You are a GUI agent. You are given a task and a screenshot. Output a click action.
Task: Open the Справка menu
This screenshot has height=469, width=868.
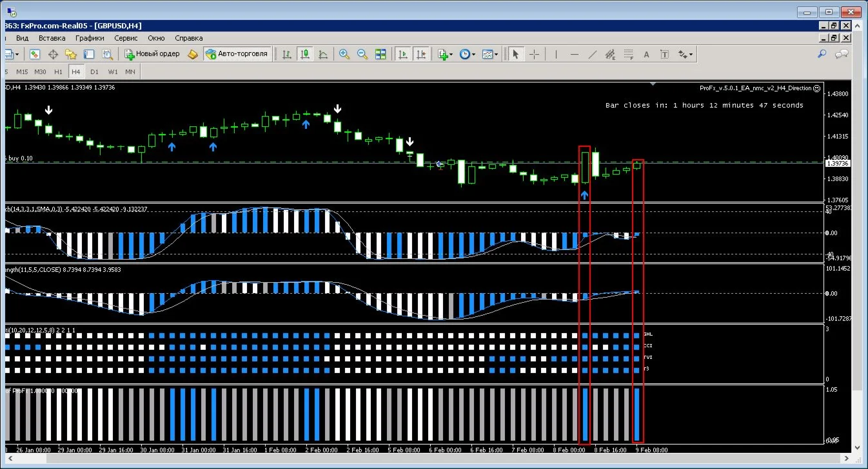pyautogui.click(x=189, y=38)
